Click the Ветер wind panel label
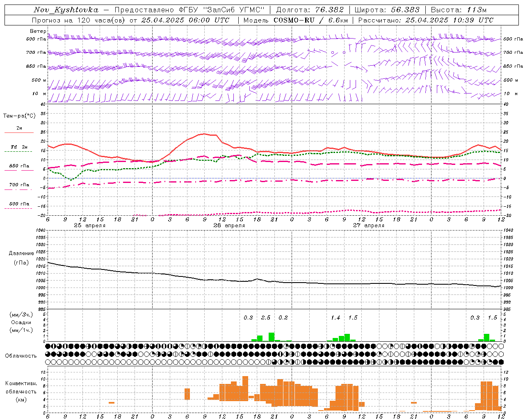Screen dimensions: 525x420 [38, 31]
